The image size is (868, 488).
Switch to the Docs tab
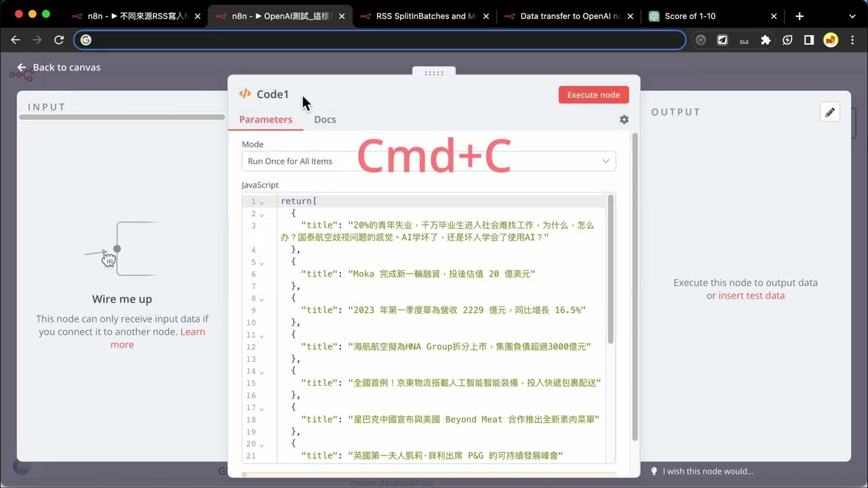325,119
